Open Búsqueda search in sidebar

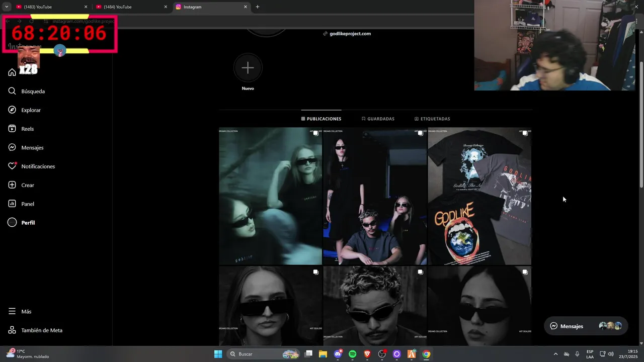(27, 92)
